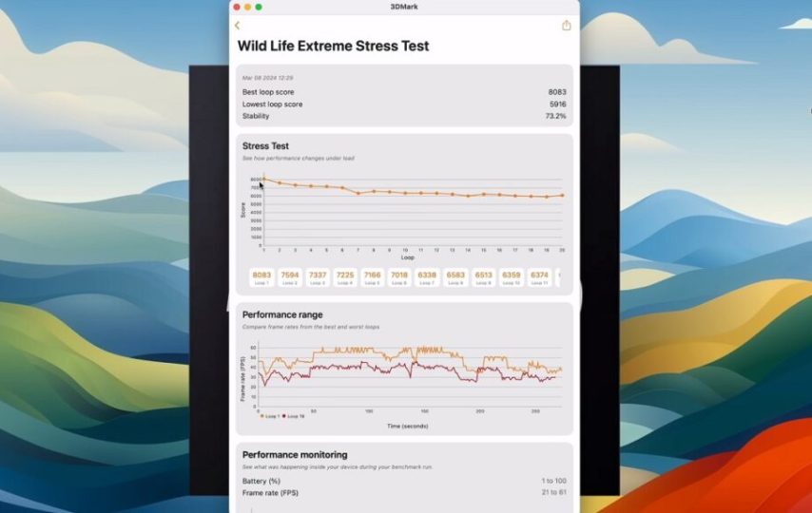This screenshot has height=513, width=812.
Task: Select the Loop 6 score card 7018
Action: point(399,276)
